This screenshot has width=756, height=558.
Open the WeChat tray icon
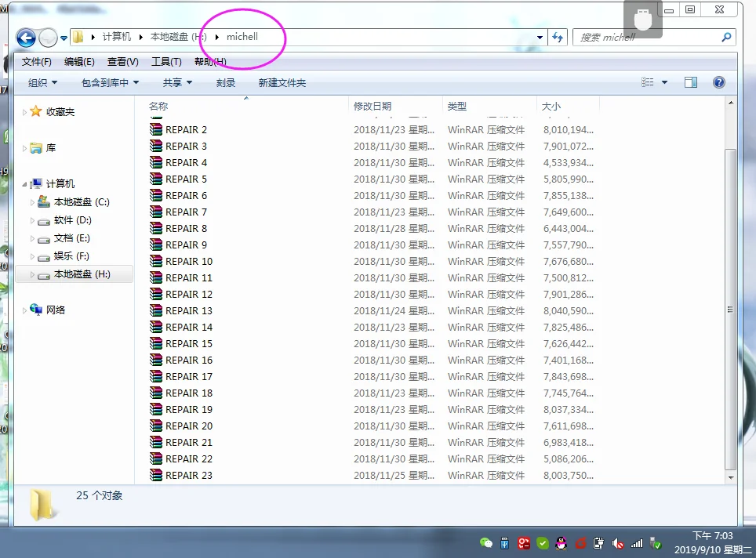(x=486, y=544)
